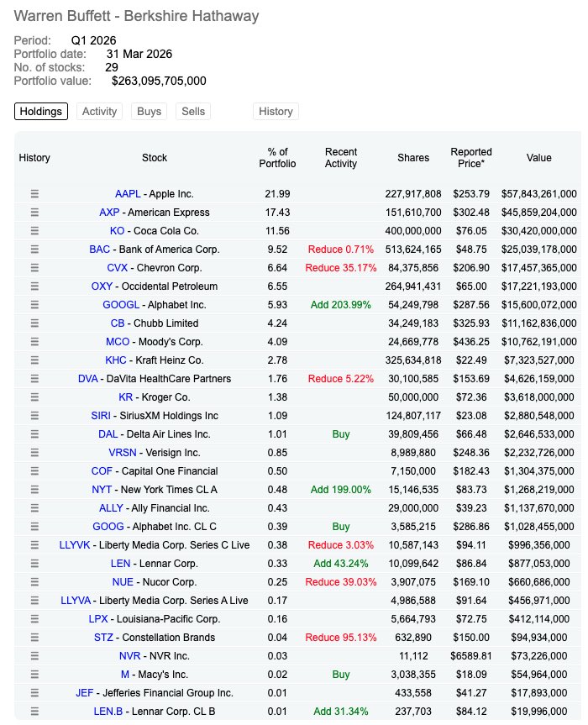The width and height of the screenshot is (588, 725).
Task: Open the AXP ticker link
Action: click(x=109, y=213)
